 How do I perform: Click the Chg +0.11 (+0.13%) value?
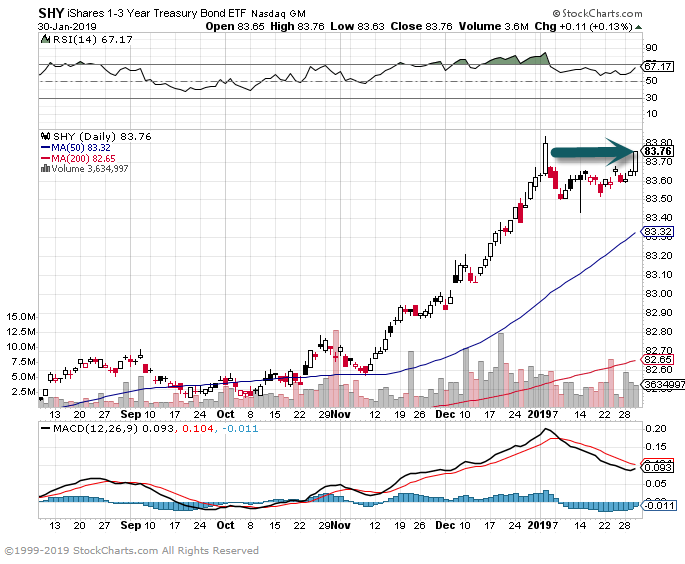point(583,26)
